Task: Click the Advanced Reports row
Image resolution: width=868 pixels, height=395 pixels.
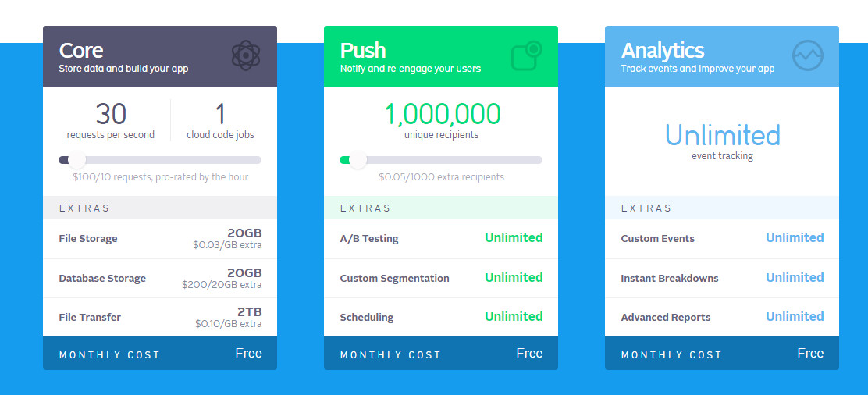Action: [722, 318]
